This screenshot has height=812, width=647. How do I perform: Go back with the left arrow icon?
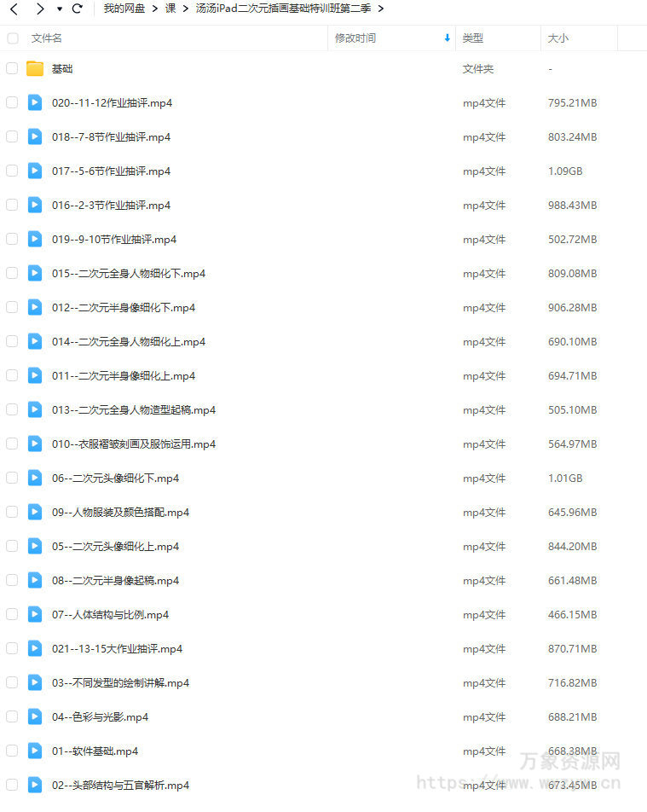point(14,9)
